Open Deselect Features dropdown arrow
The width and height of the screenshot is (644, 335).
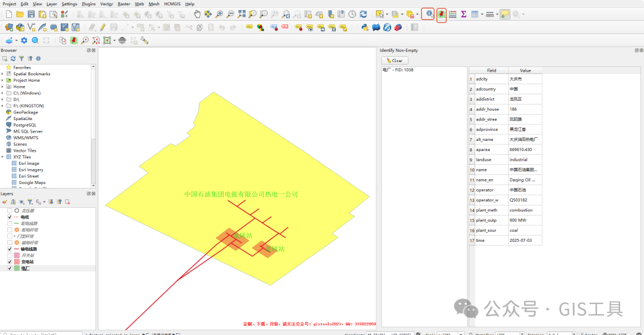coord(417,14)
